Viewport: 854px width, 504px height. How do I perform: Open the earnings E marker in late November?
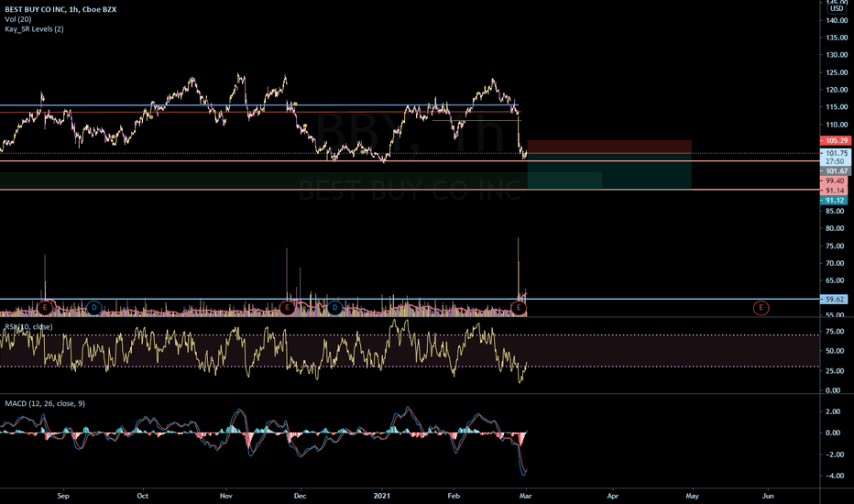coord(287,308)
